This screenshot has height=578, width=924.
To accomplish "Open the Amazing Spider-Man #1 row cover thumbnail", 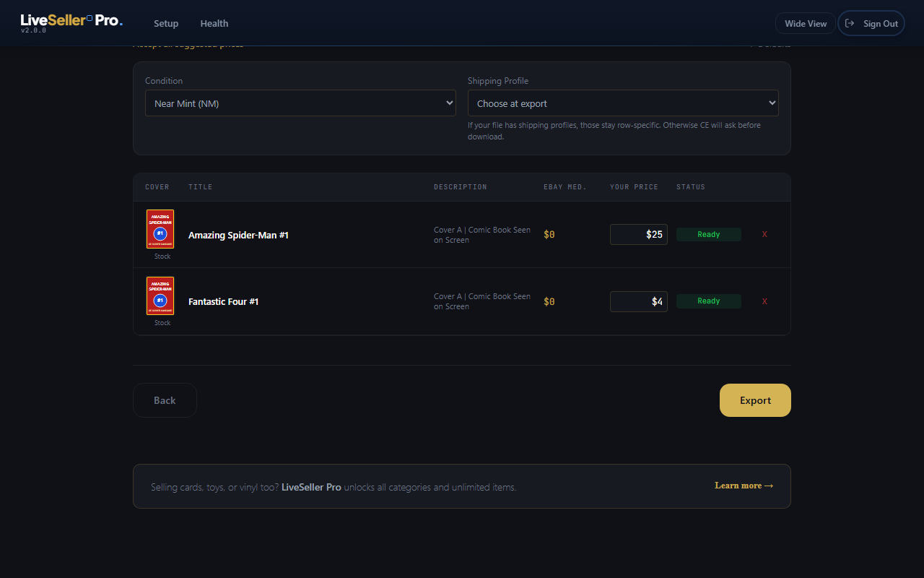I will coord(160,229).
